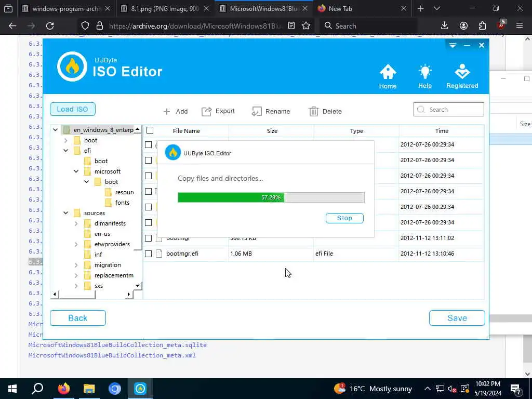Switch to the windows-program-archive browser tab
This screenshot has width=532, height=399.
coord(66,8)
